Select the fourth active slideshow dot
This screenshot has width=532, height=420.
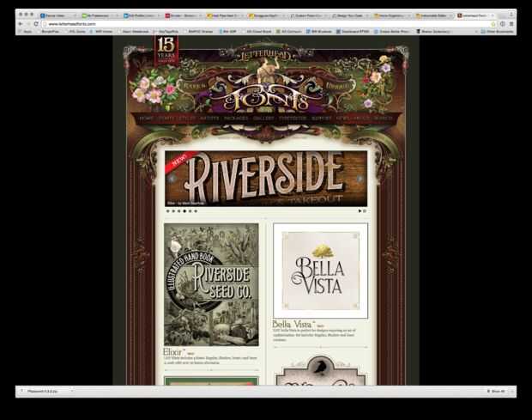point(184,211)
